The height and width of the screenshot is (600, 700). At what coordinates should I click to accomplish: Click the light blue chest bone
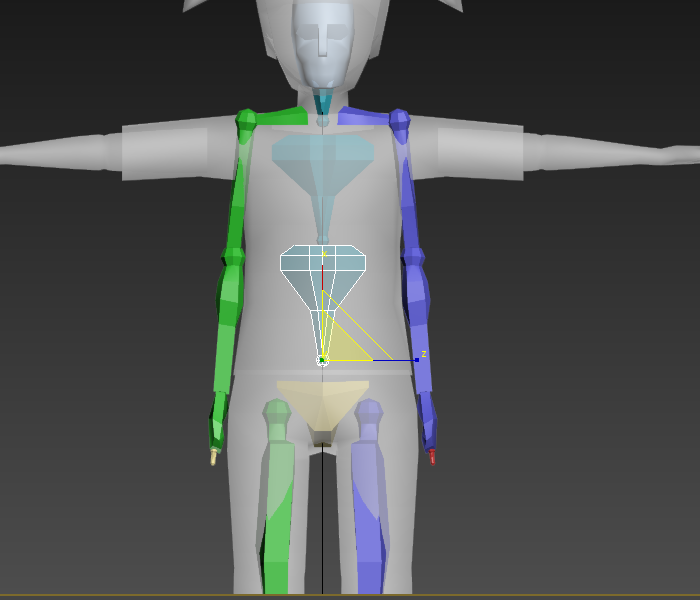point(323,167)
